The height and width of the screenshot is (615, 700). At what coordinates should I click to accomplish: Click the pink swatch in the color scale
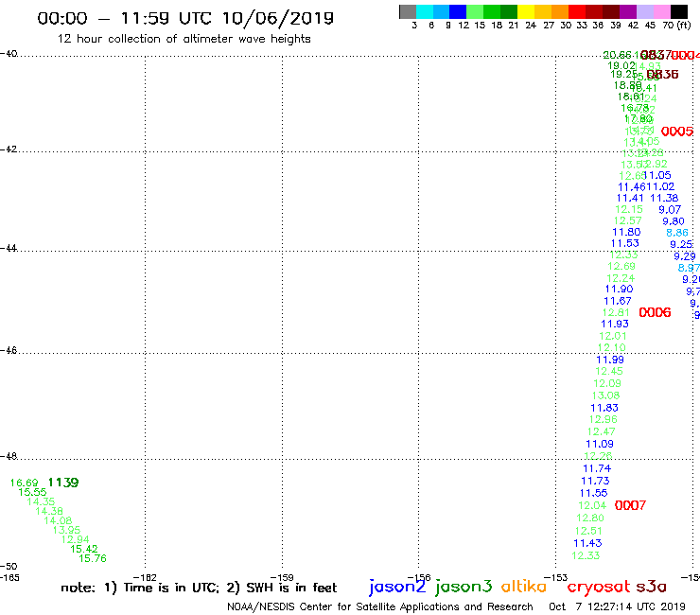click(x=662, y=11)
